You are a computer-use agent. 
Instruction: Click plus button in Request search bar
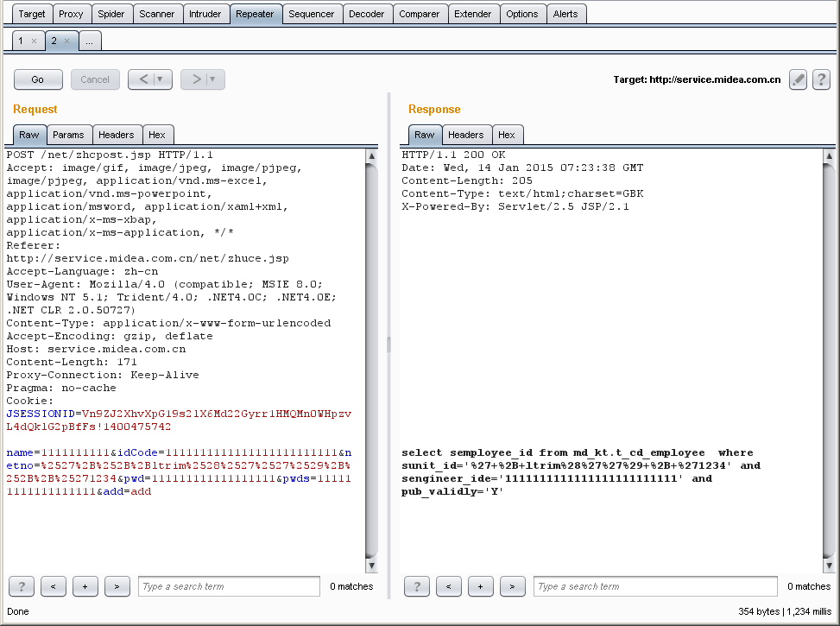point(85,586)
